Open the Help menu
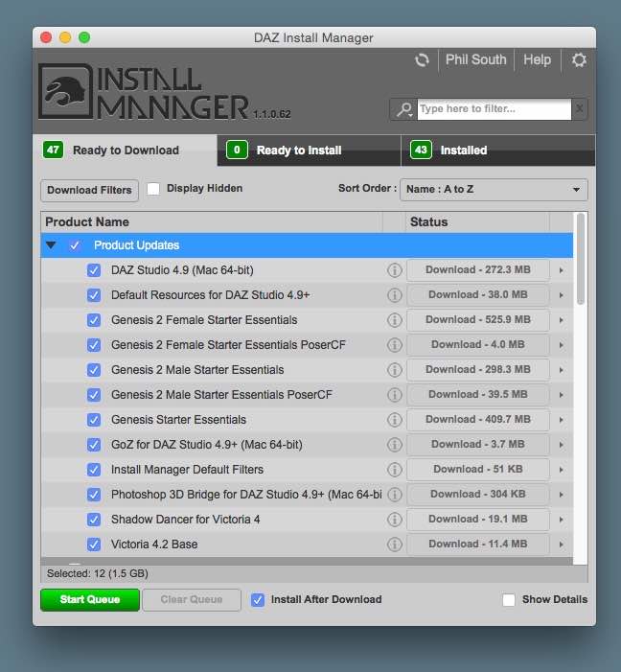This screenshot has width=621, height=672. 537,59
